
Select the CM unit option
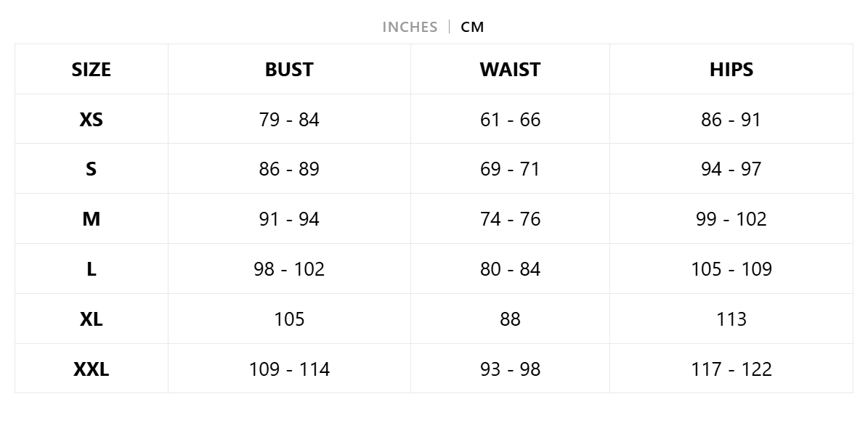click(472, 27)
